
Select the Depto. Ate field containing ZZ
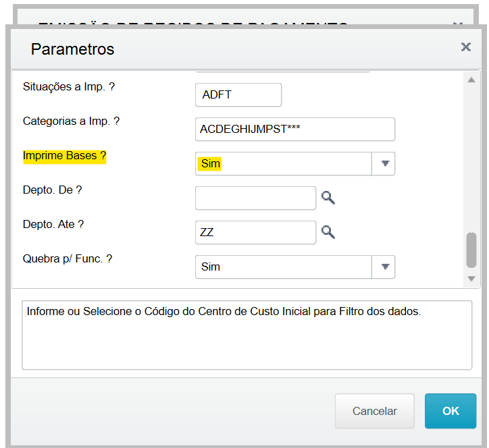255,233
